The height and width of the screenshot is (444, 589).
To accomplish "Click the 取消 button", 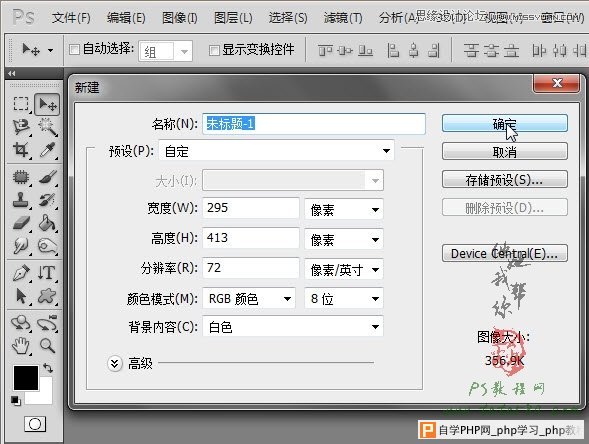I will coord(504,151).
